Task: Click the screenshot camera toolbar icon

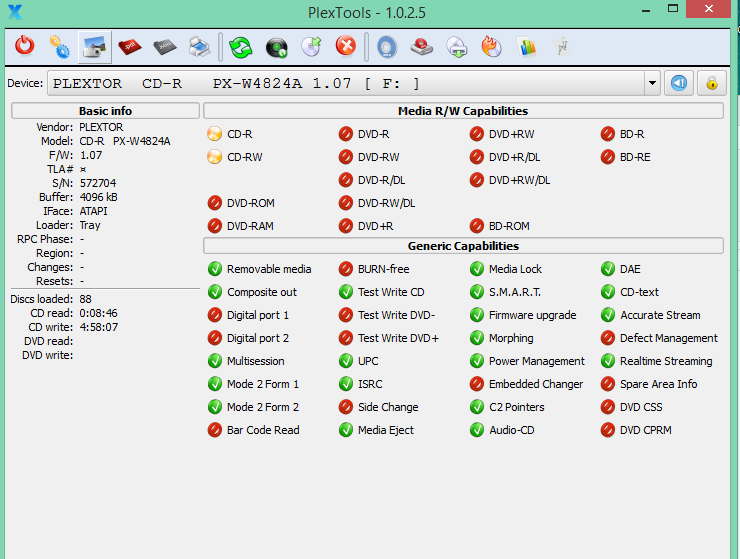Action: pos(94,47)
